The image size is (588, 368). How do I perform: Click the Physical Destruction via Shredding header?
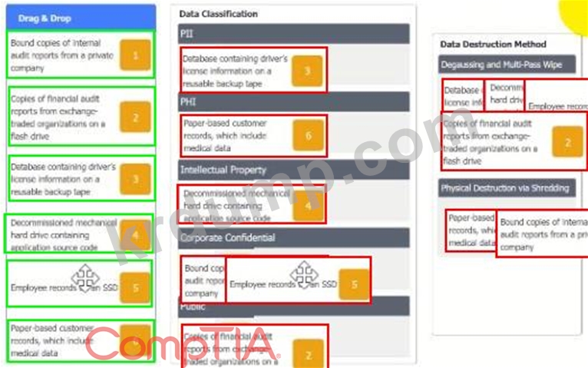512,188
